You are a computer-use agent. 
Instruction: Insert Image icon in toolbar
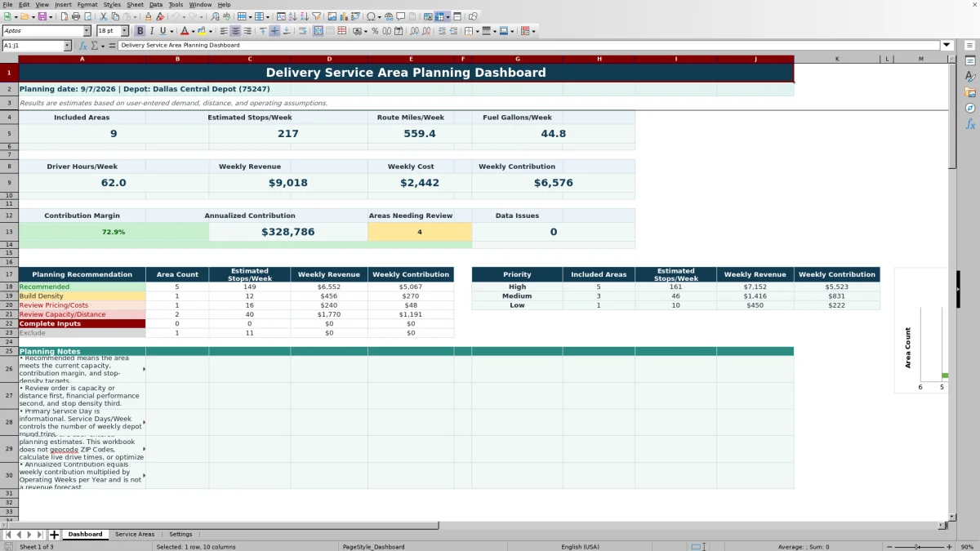click(332, 16)
